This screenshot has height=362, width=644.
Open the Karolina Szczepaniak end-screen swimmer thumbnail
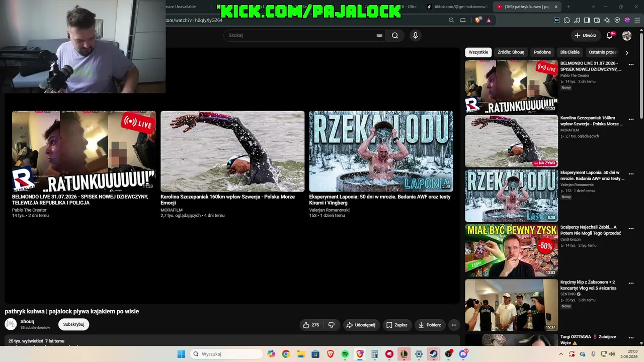coord(232,151)
